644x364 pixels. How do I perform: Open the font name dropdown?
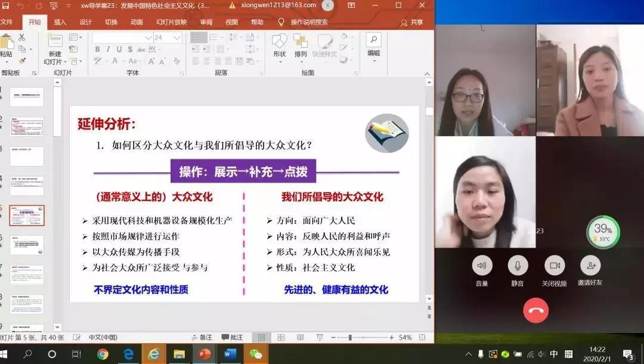pyautogui.click(x=148, y=38)
